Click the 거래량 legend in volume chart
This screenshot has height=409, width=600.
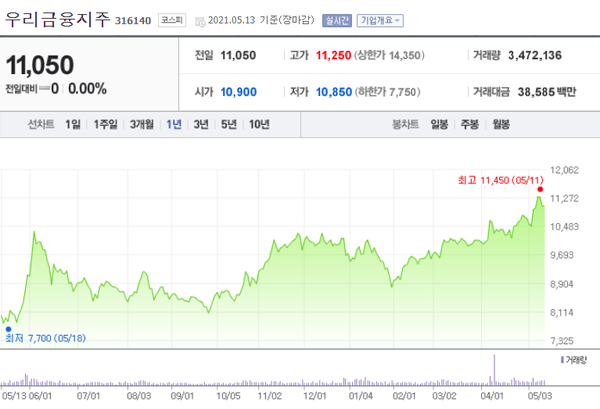coord(574,360)
